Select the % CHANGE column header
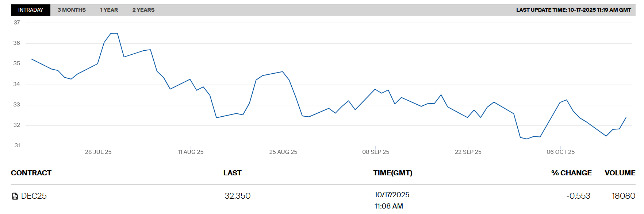Viewport: 644px width, 214px height. pos(571,173)
